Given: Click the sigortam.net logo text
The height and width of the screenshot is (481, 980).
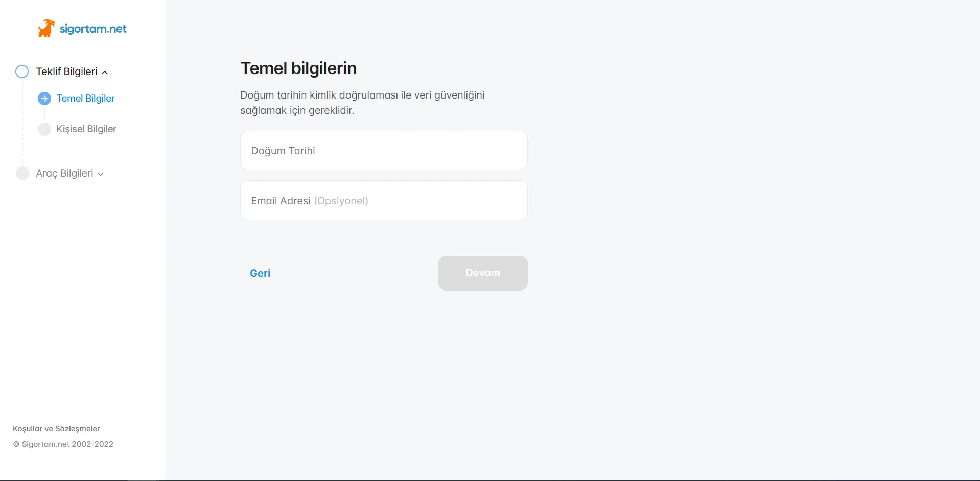Looking at the screenshot, I should pyautogui.click(x=93, y=29).
